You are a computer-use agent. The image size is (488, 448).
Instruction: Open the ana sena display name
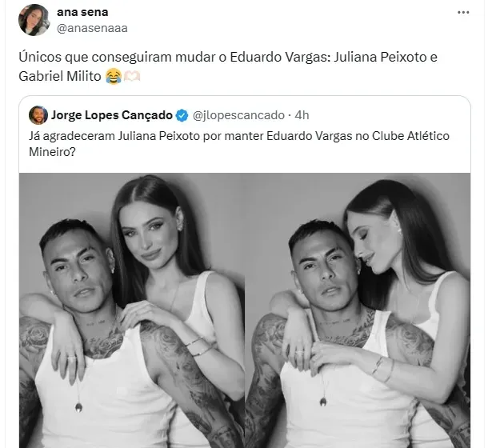pyautogui.click(x=82, y=12)
